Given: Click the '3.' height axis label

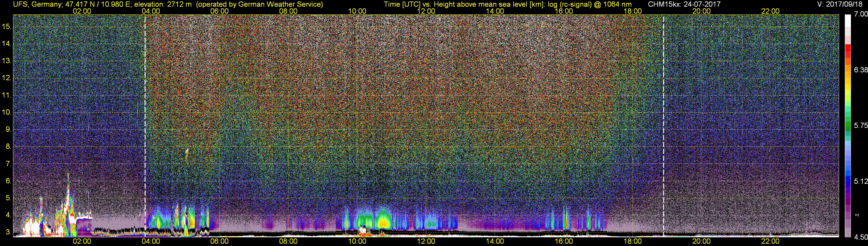Looking at the screenshot, I should [x=8, y=232].
